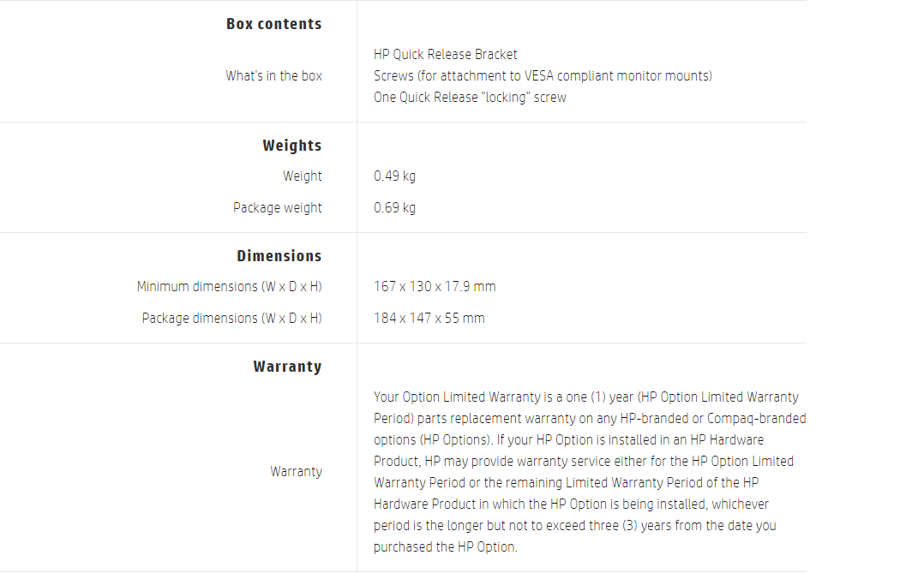Click the Weights section heading

tap(291, 146)
